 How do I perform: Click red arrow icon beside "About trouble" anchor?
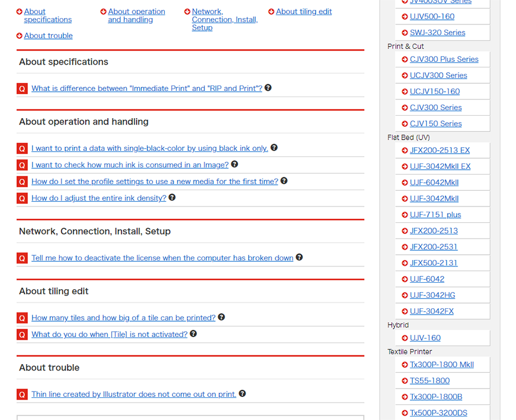click(20, 35)
